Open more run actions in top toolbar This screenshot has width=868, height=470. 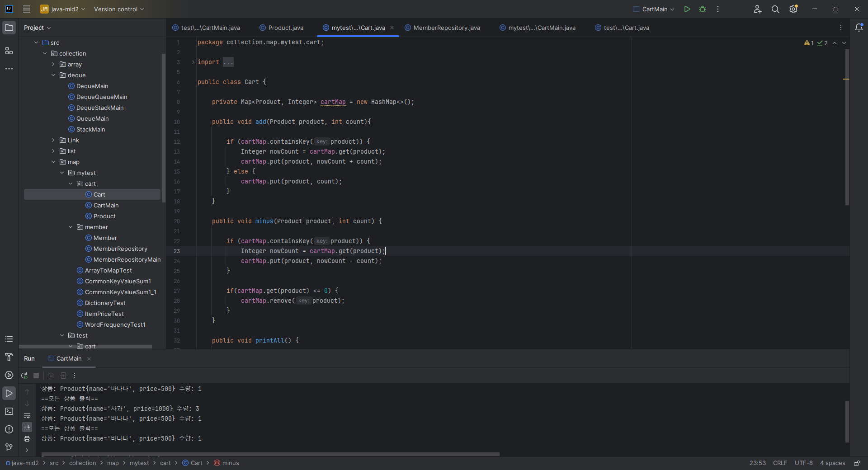point(718,9)
